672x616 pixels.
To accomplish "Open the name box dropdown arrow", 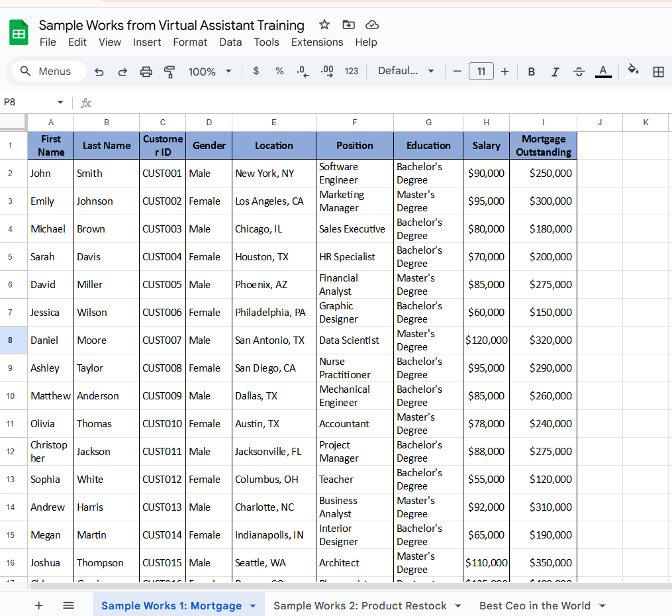I will [x=60, y=102].
